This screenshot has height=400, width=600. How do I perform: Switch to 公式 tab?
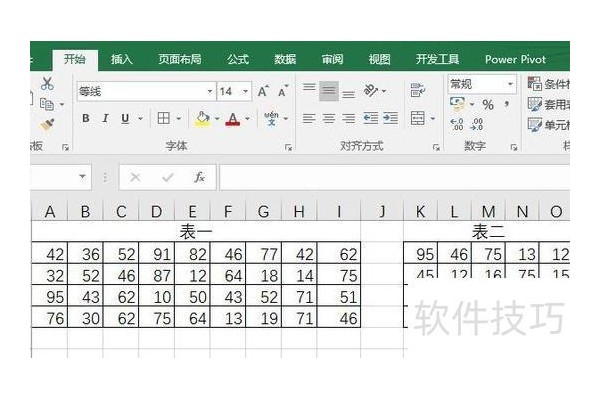point(238,59)
